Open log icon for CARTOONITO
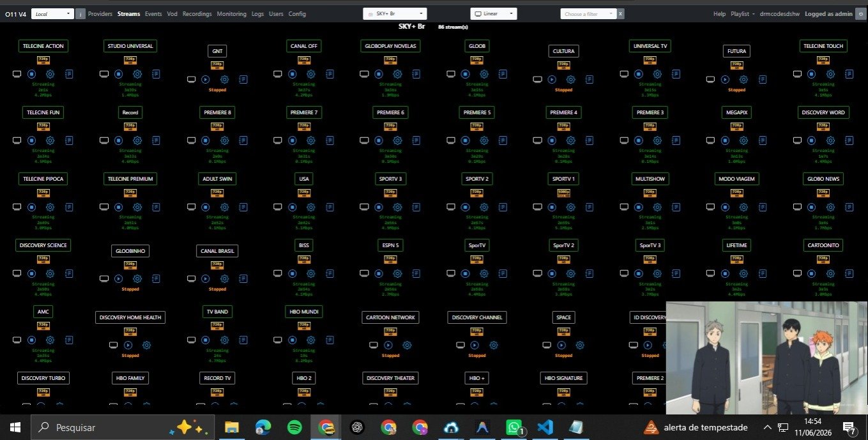 click(850, 273)
